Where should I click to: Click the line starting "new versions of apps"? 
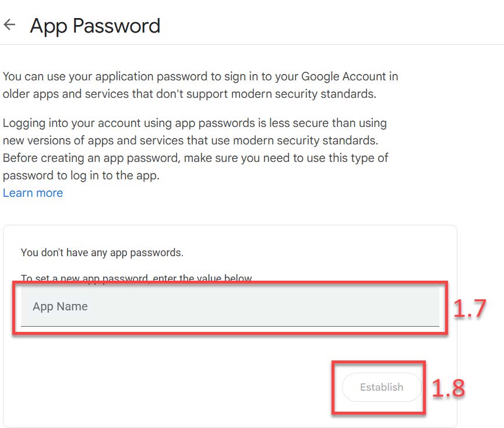tap(188, 140)
